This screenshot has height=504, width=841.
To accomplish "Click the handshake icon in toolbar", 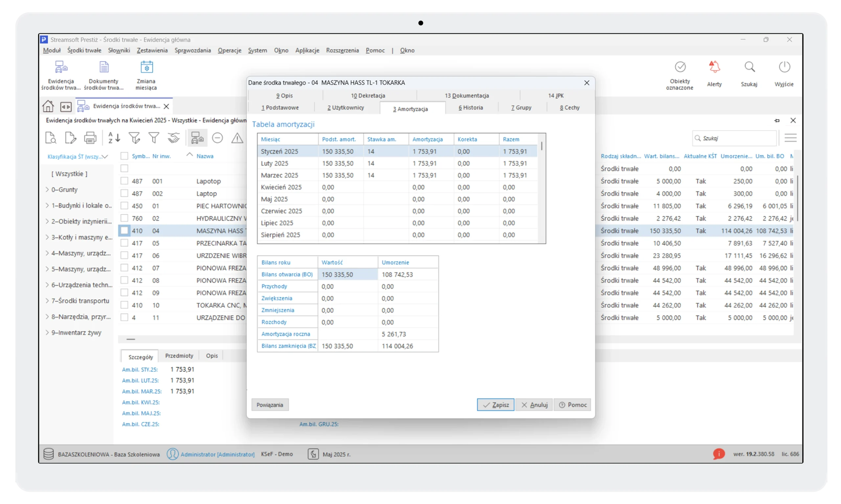I will tap(174, 138).
